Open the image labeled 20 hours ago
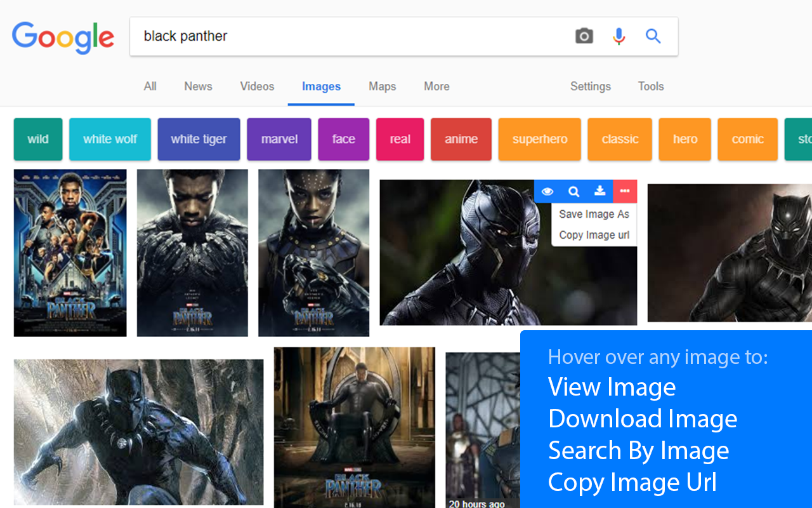Screen dimensions: 812x508 coord(483,431)
